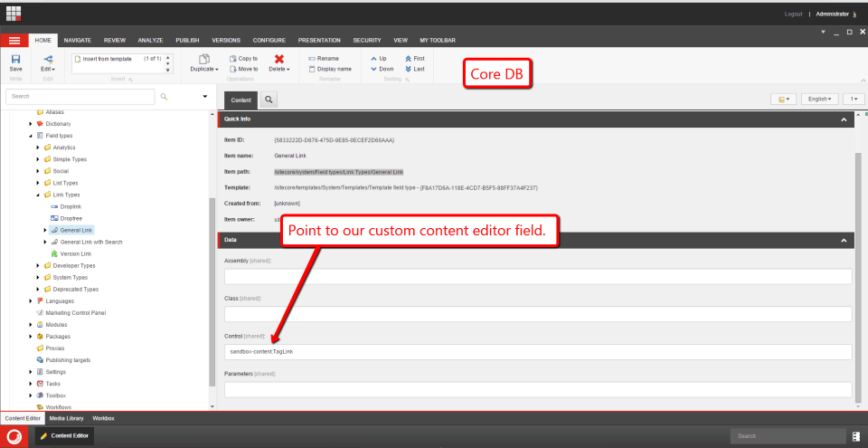Image resolution: width=868 pixels, height=448 pixels.
Task: Switch to the REVIEW ribbon tab
Action: tap(115, 41)
